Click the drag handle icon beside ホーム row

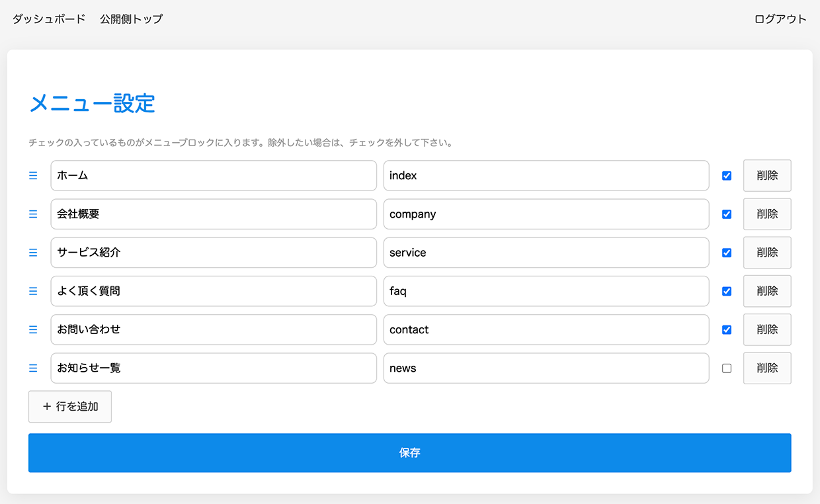33,176
